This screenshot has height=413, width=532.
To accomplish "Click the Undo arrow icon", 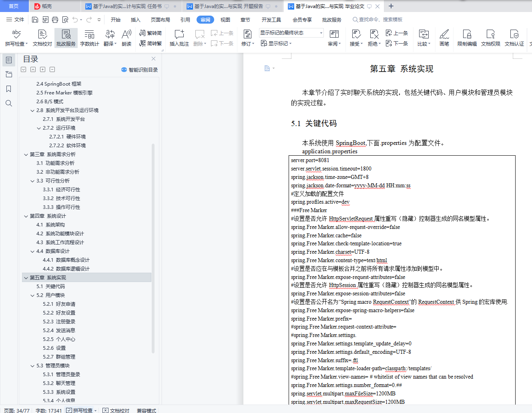I will [75, 20].
